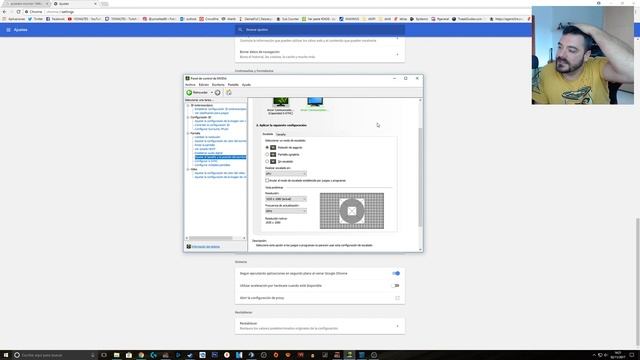Switch to the Tamaño tab
Screen dimensions: 640x360
coord(281,134)
